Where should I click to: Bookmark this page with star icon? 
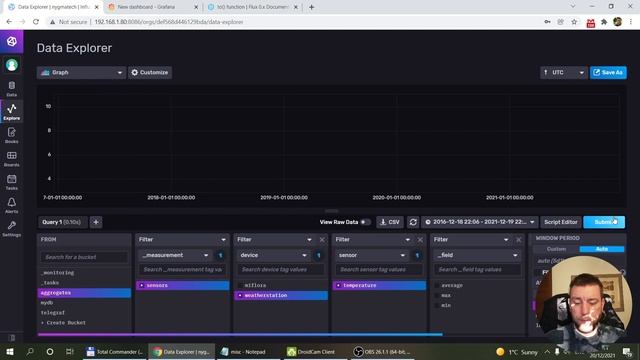click(x=574, y=22)
